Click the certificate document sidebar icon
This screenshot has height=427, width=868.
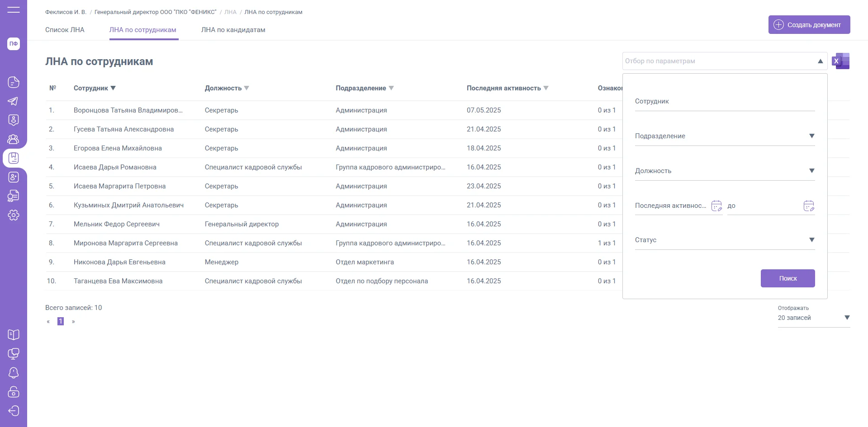14,196
